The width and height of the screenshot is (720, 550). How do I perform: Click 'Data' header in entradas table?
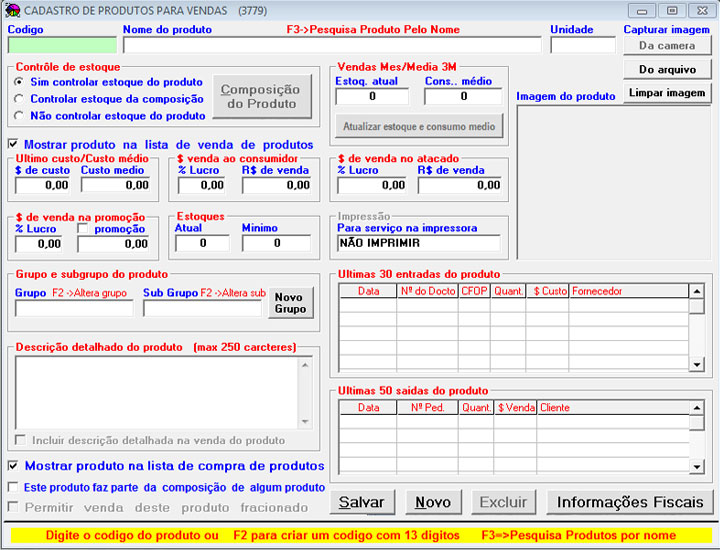pyautogui.click(x=368, y=291)
